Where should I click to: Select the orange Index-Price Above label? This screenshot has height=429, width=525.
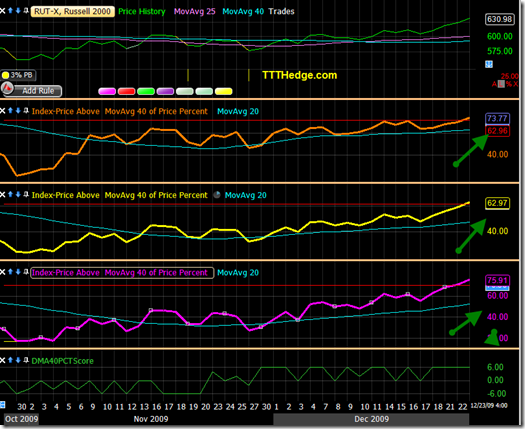click(66, 111)
